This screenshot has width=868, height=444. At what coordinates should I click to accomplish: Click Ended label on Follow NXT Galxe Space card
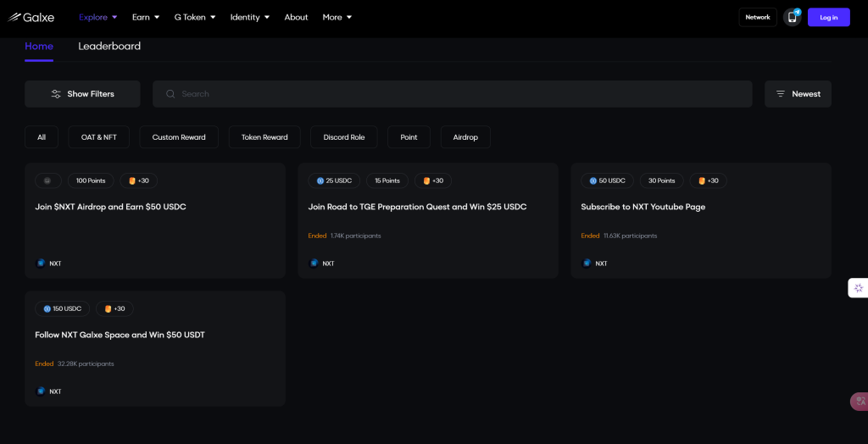[x=44, y=364]
